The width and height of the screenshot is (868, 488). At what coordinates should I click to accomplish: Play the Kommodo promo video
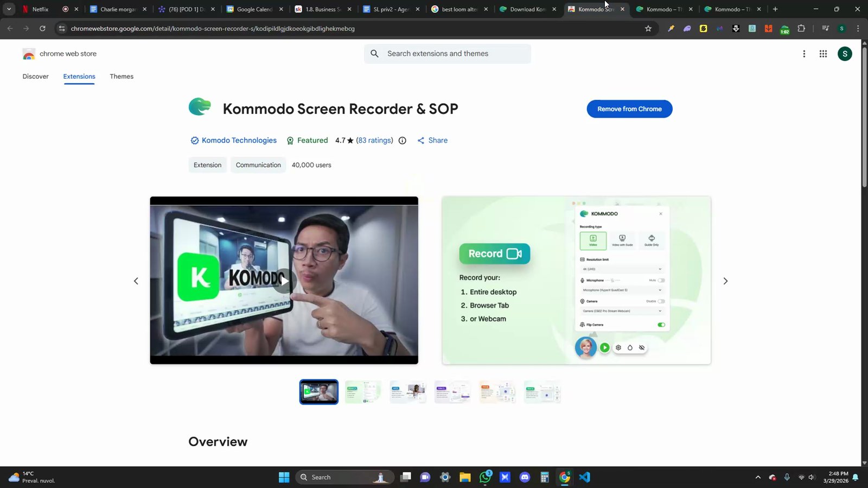pyautogui.click(x=284, y=281)
